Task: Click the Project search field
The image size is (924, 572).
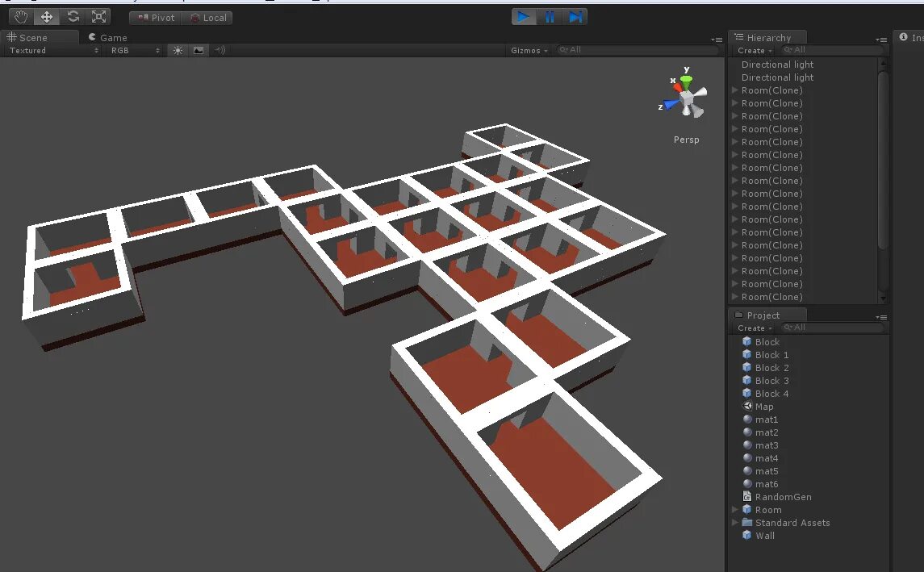Action: point(831,328)
